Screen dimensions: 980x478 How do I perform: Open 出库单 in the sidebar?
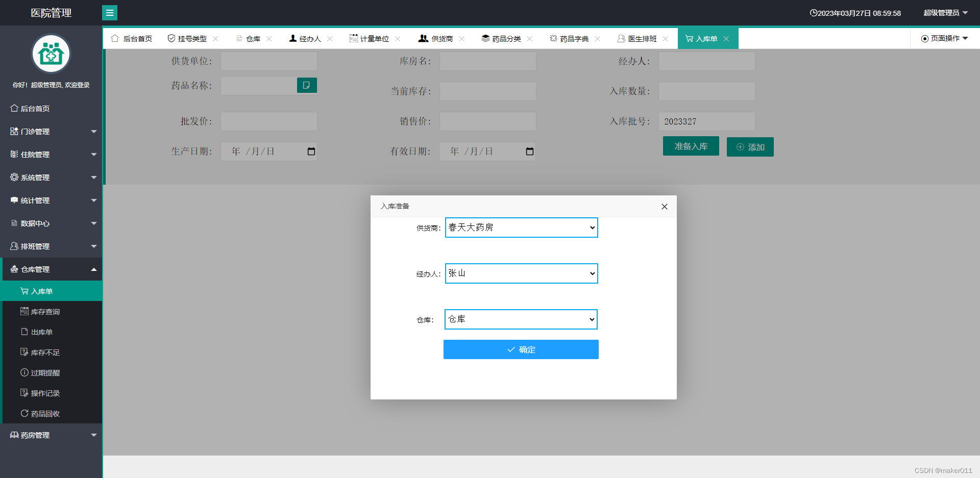coord(52,332)
